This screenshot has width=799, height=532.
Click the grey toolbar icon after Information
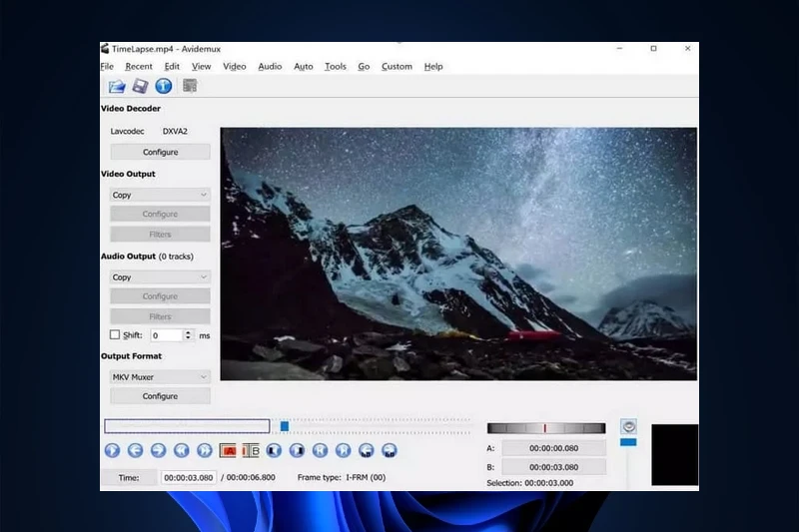coord(190,86)
